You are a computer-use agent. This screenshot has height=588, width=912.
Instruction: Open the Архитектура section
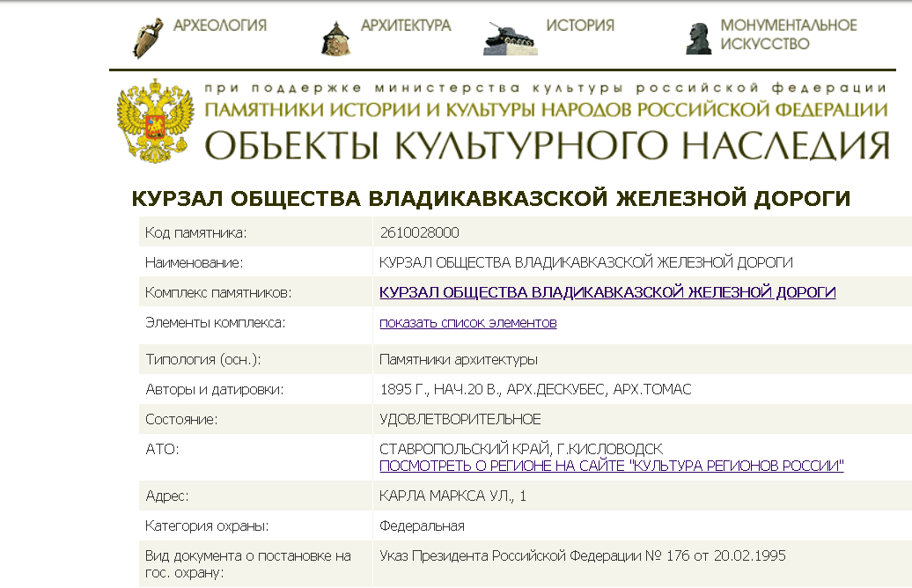406,26
